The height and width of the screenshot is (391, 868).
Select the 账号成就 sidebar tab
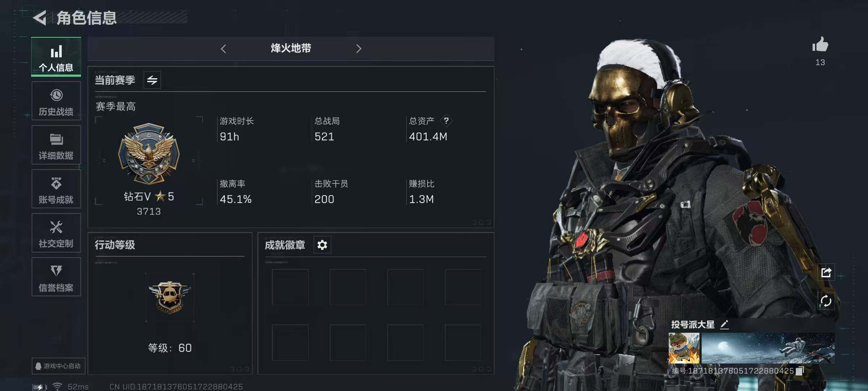coord(56,189)
